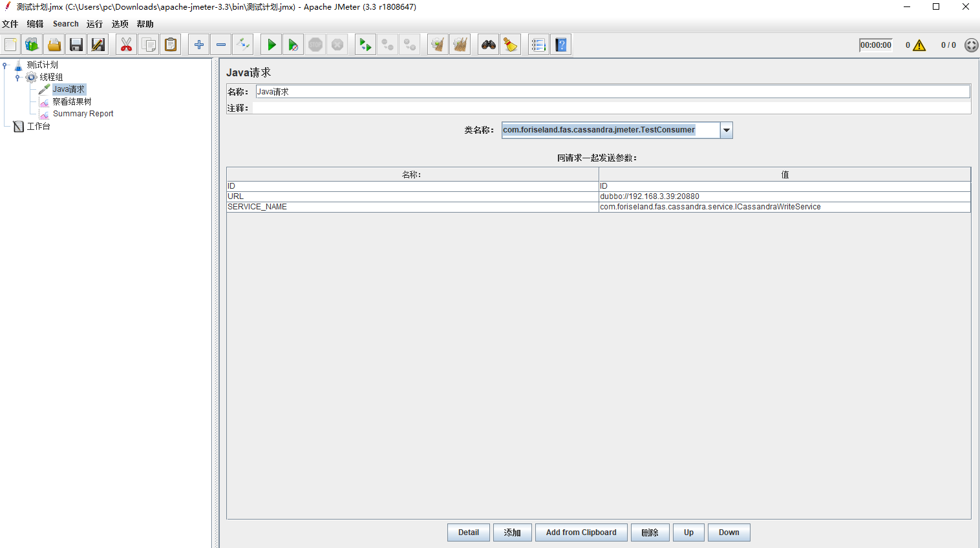This screenshot has height=548, width=980.
Task: Click the ID parameter name cell
Action: [x=412, y=186]
